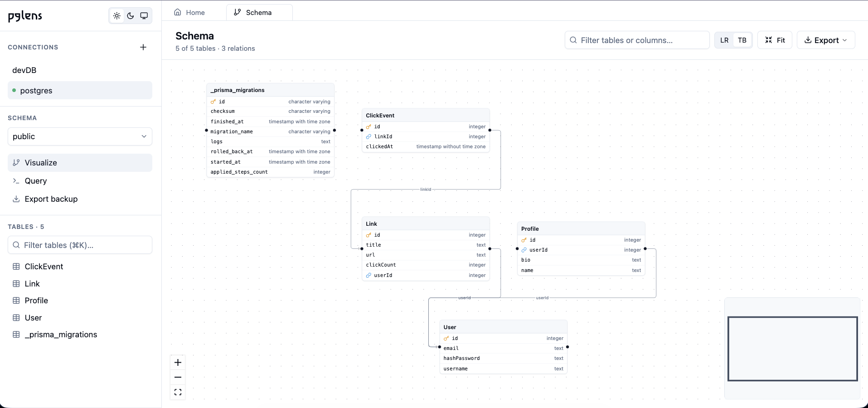Click the checksum column row
The image size is (868, 408).
pyautogui.click(x=270, y=111)
